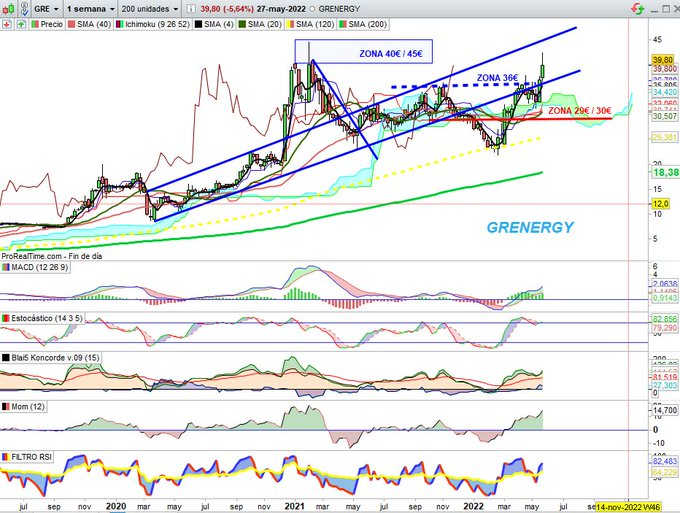Click the 12,0 yellow price level label
The width and height of the screenshot is (680, 513).
pyautogui.click(x=660, y=204)
